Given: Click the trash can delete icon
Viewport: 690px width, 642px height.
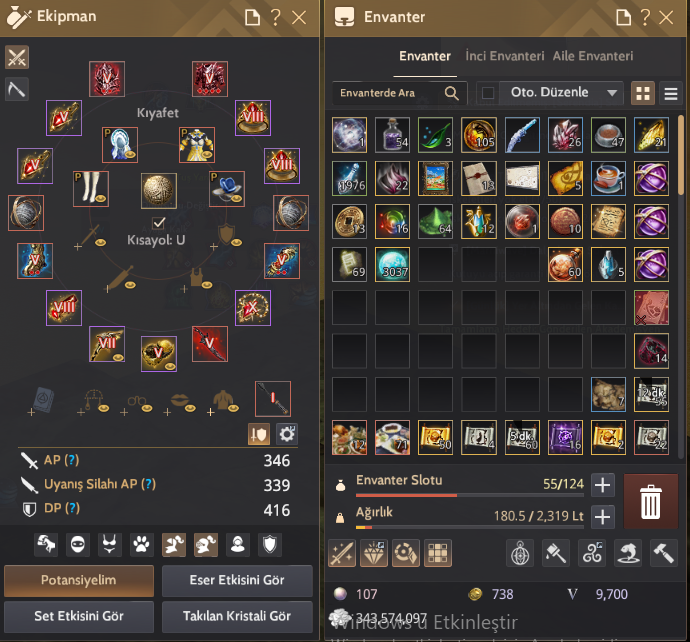Looking at the screenshot, I should tap(650, 501).
